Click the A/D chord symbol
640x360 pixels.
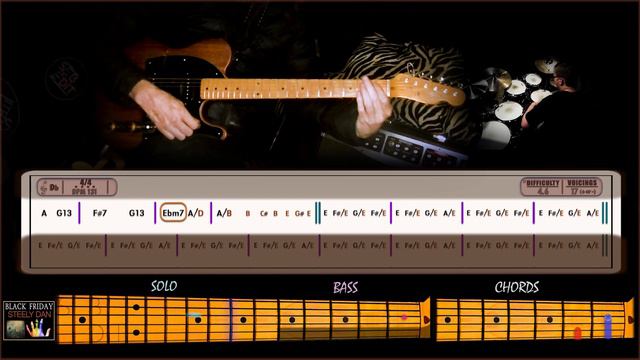196,213
